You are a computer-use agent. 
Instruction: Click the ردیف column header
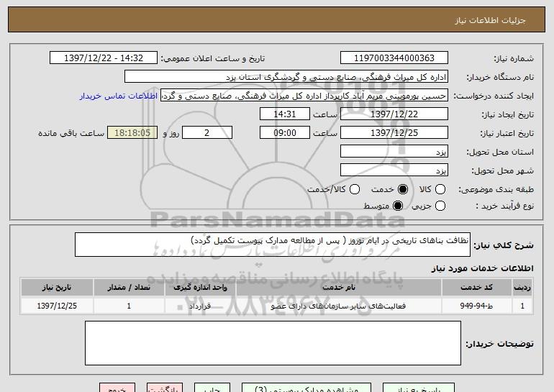tap(522, 287)
